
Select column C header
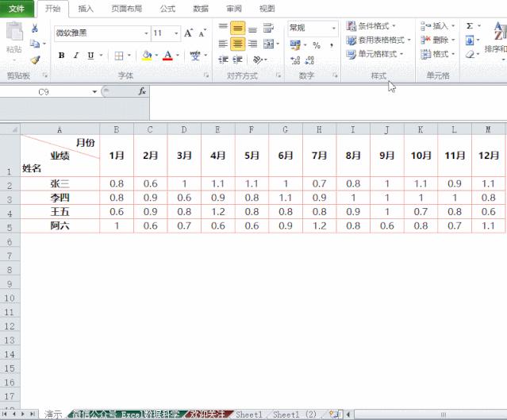(150, 129)
